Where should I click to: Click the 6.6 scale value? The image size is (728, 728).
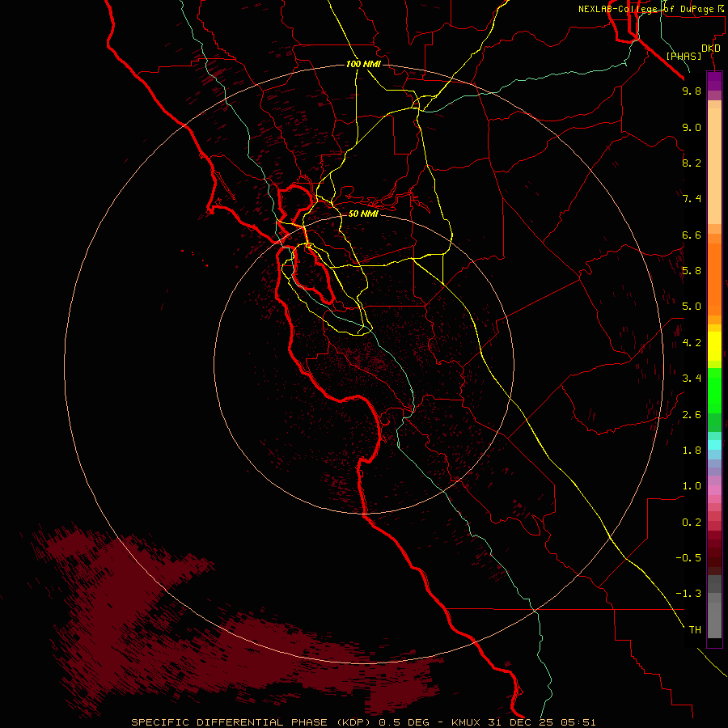(692, 235)
